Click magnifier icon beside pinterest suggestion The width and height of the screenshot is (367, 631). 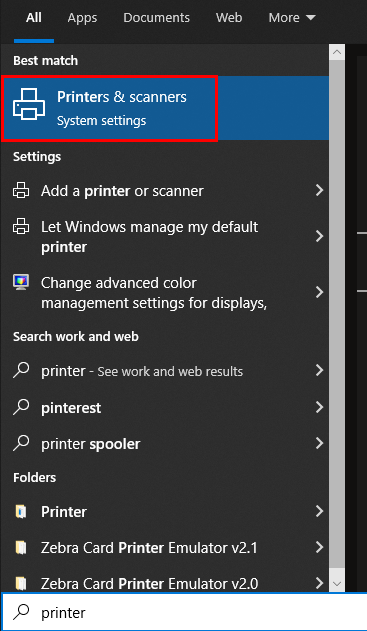pyautogui.click(x=21, y=407)
